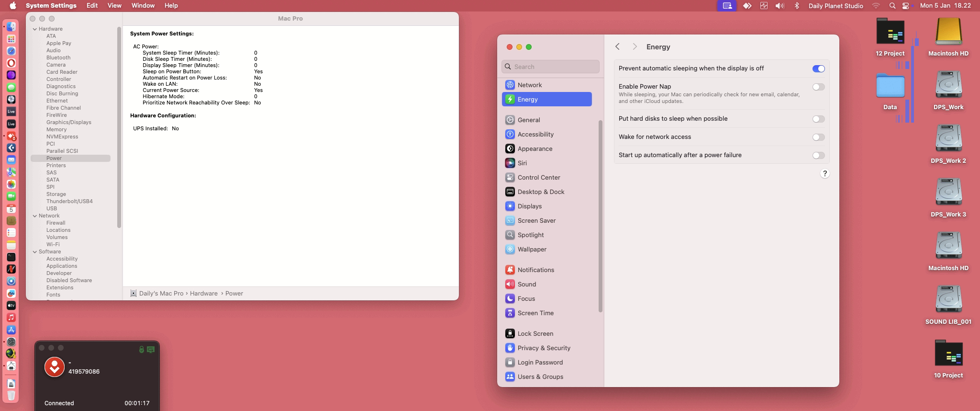Open the View menu
Viewport: 980px width, 411px height.
[114, 6]
